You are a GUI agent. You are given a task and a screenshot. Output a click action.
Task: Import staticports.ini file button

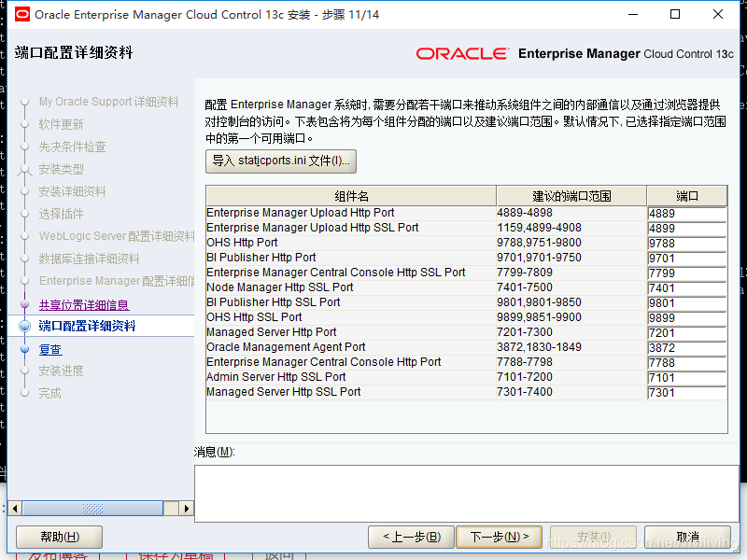281,161
